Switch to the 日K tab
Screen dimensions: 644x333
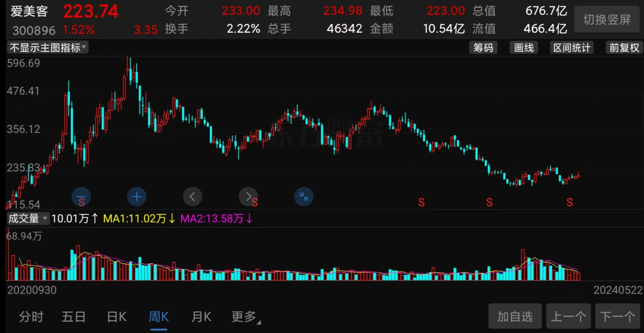117,316
